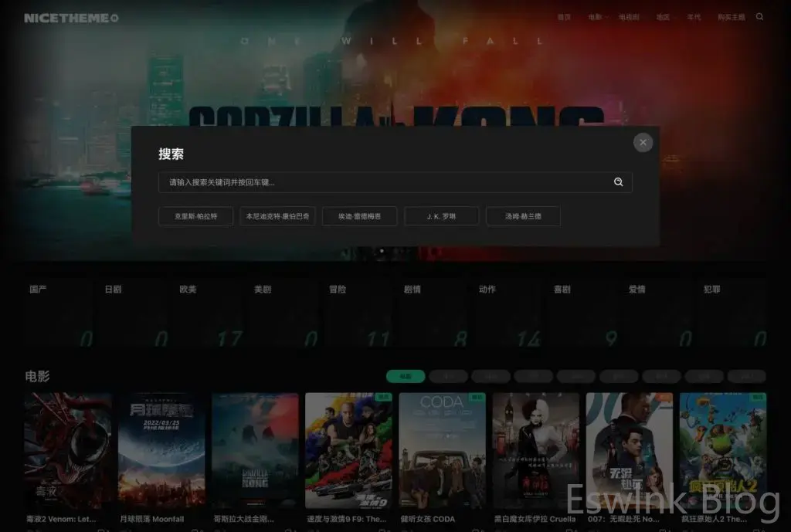Open the 动作 category card
The width and height of the screenshot is (791, 532).
[508, 313]
